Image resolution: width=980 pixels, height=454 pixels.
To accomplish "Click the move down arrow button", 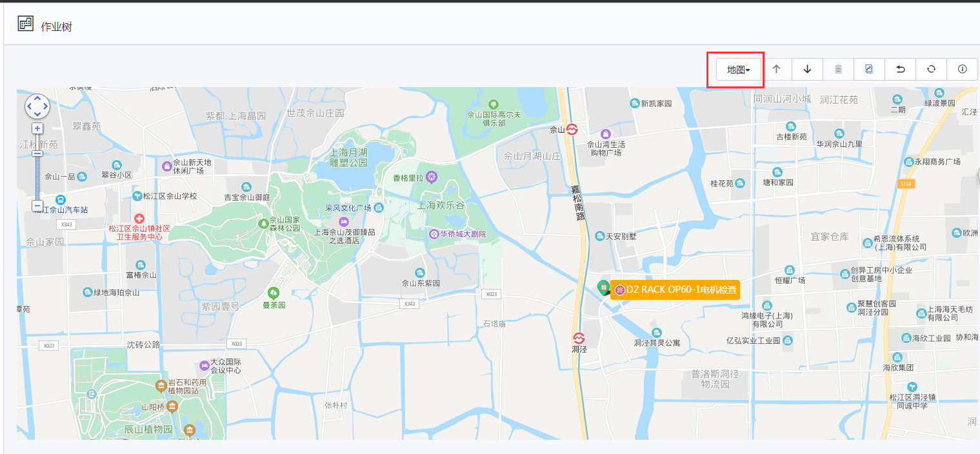I will [807, 70].
